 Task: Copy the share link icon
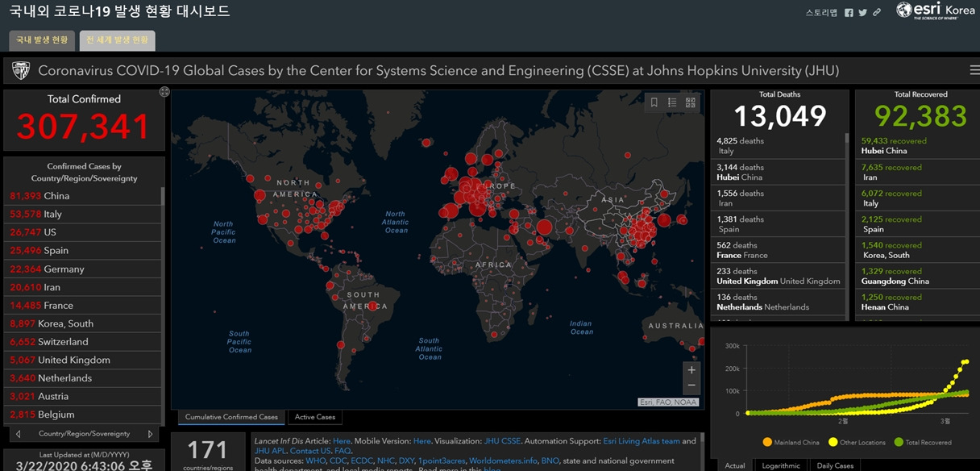tap(877, 12)
